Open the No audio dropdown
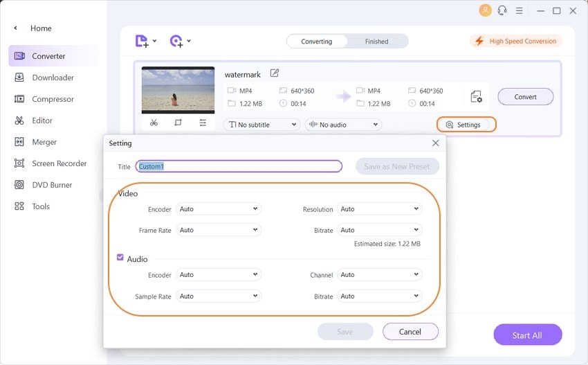This screenshot has height=365, width=588. (343, 125)
